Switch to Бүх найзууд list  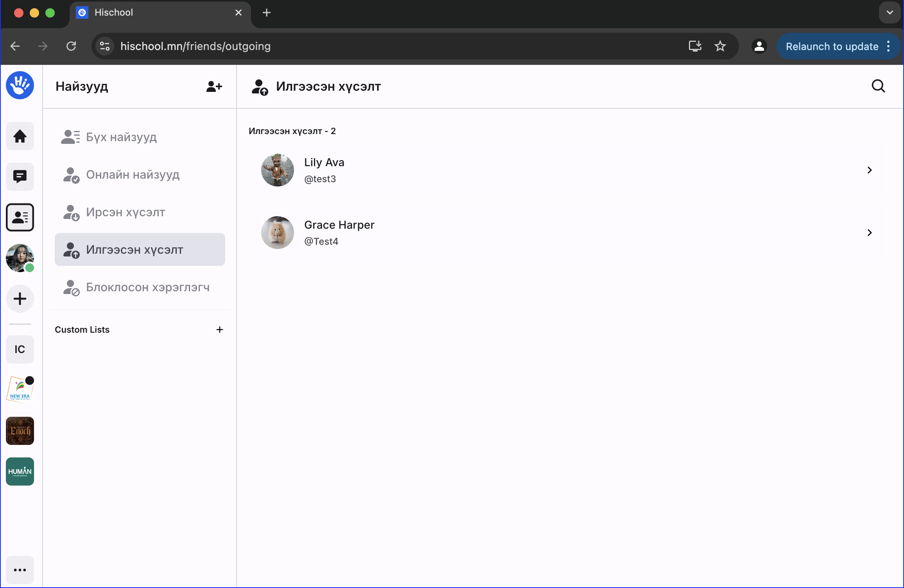[121, 137]
